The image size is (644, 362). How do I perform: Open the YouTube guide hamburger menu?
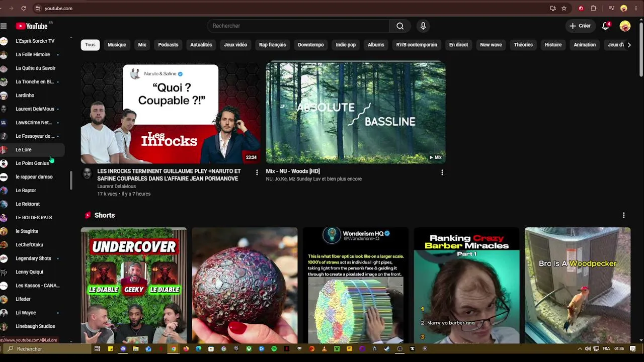coord(4,26)
